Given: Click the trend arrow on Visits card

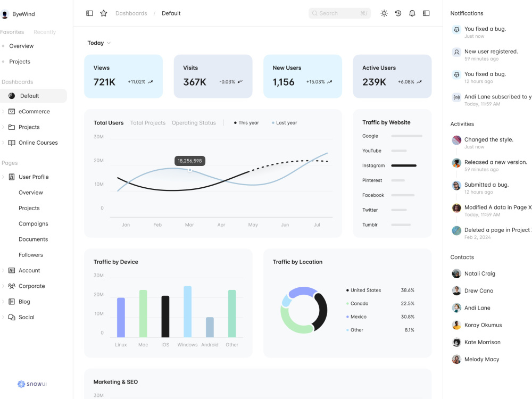Looking at the screenshot, I should pos(240,82).
